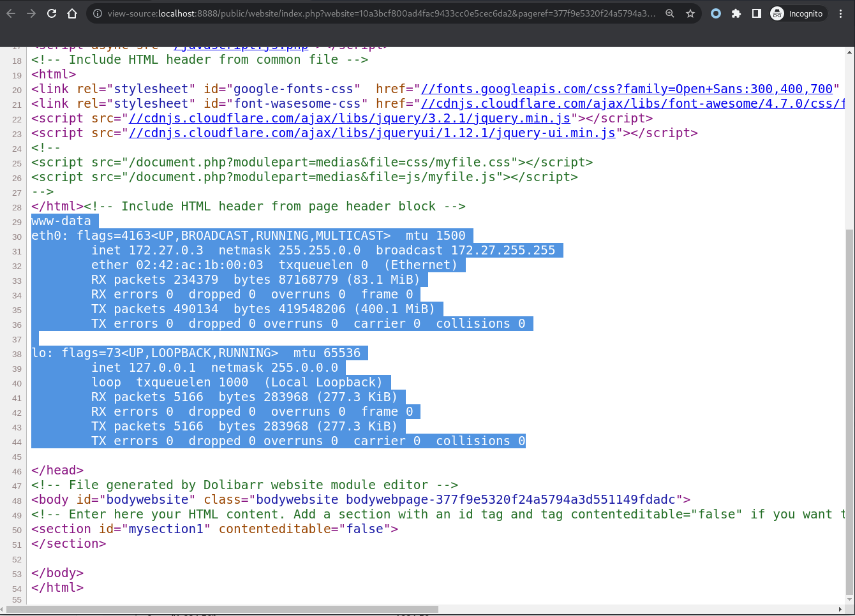Toggle bookmark with the star icon

pos(692,13)
